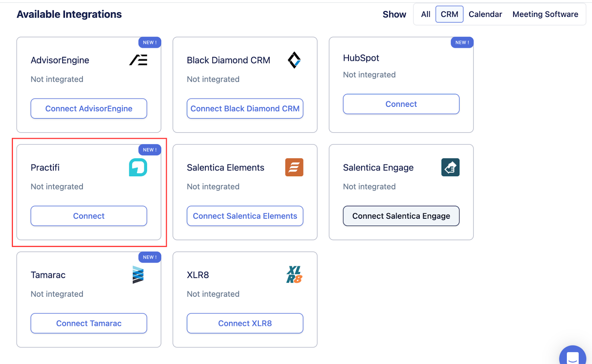Click the Tamarac logo icon

(138, 275)
